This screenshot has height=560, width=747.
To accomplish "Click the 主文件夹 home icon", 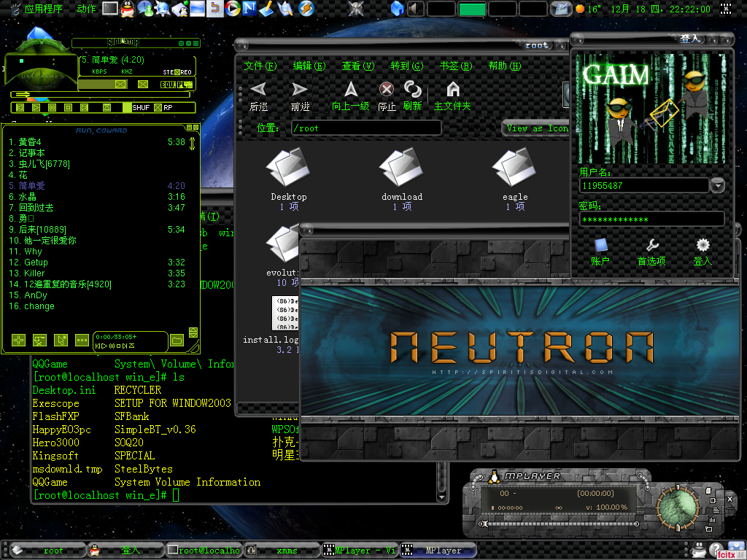I will [452, 96].
